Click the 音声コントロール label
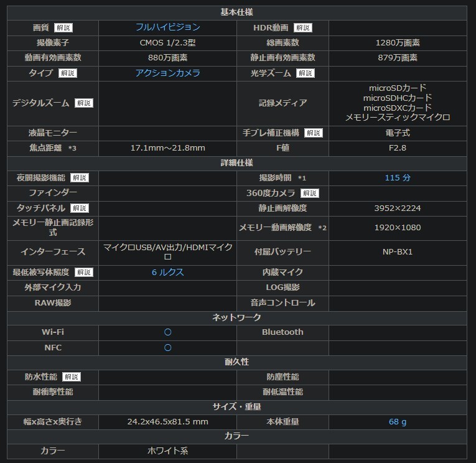 tap(282, 302)
